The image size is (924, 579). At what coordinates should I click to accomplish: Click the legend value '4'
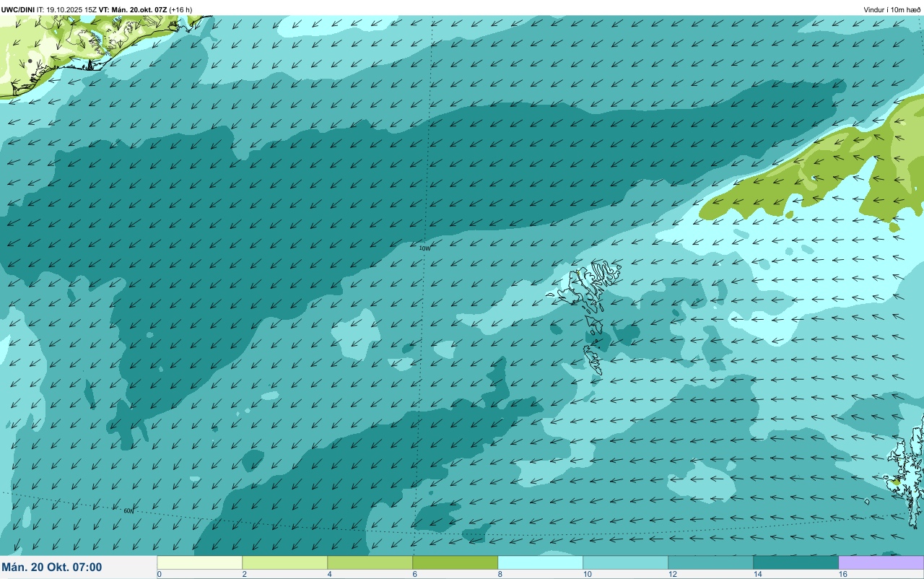[329, 574]
